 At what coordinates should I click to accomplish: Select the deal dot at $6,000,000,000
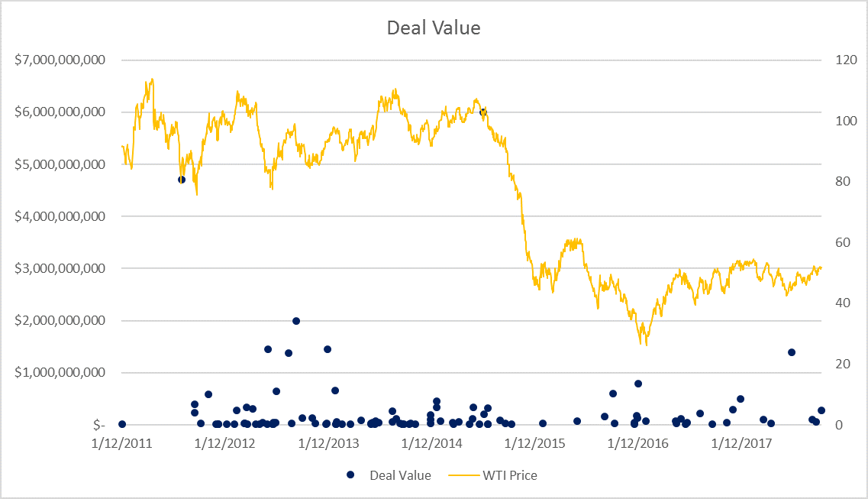pos(482,112)
